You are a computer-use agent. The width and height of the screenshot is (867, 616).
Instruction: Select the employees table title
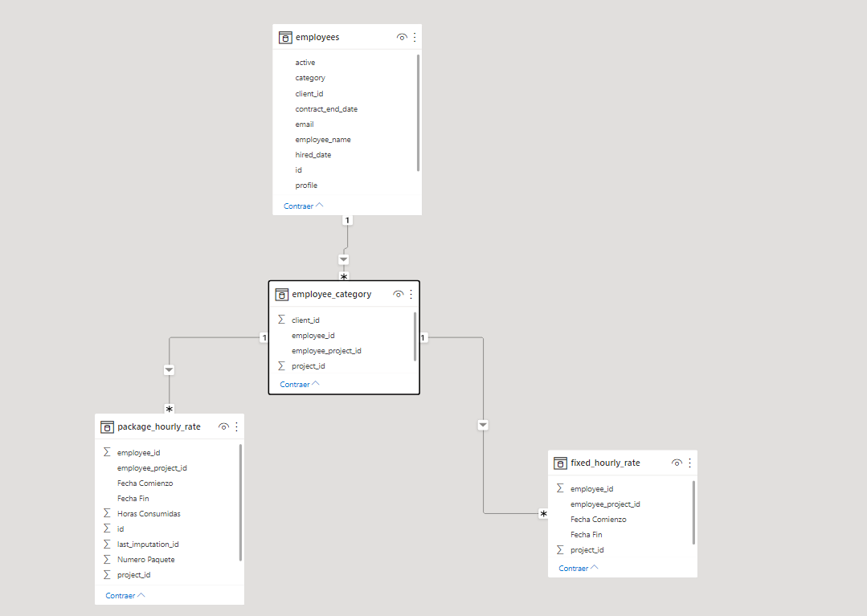[x=317, y=37]
